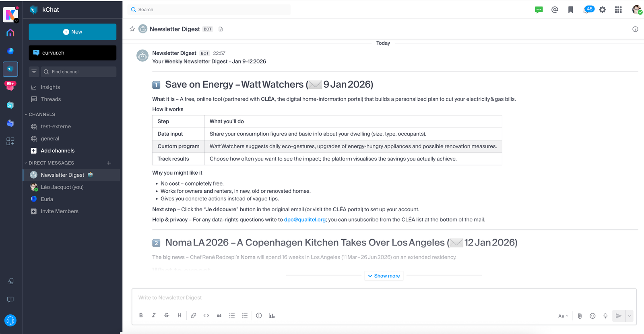This screenshot has width=644, height=334.
Task: Open send options dropdown arrow
Action: 630,316
